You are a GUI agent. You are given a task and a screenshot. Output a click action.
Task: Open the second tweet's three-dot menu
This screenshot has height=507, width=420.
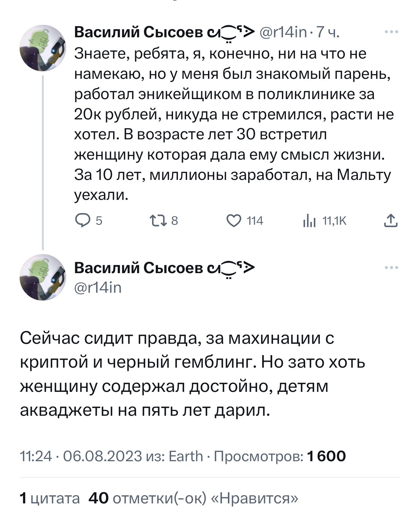click(x=392, y=268)
